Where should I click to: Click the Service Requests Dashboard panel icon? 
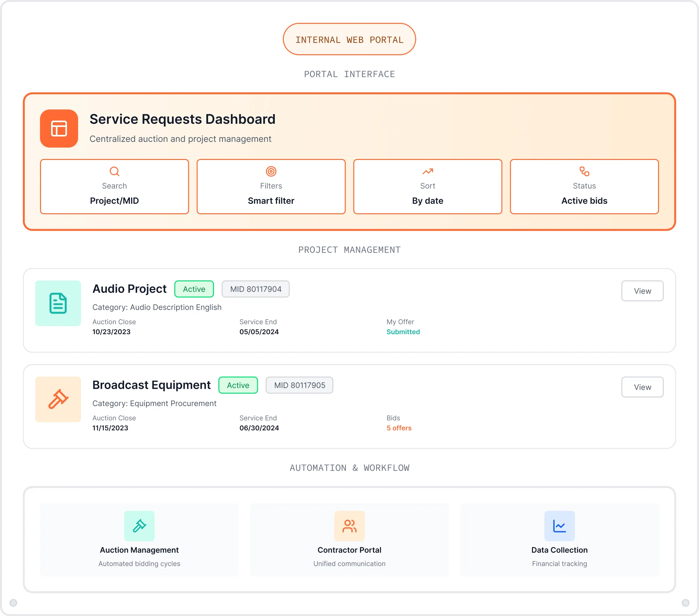(59, 129)
